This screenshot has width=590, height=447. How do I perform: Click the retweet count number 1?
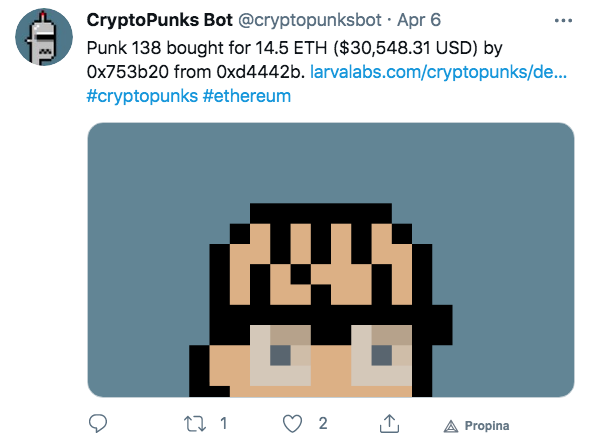[224, 424]
